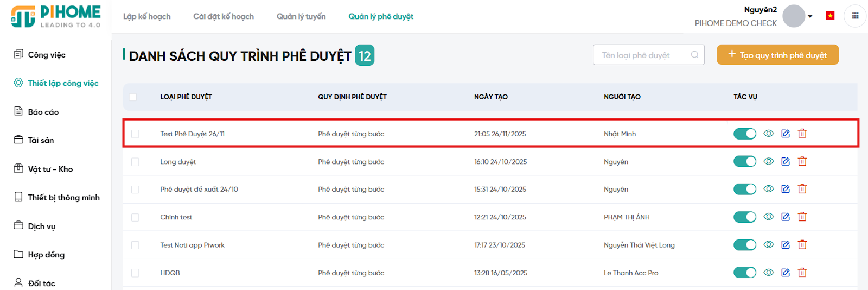Delete the HĐQB approval process
Viewport: 868px width, 290px height.
click(x=802, y=273)
